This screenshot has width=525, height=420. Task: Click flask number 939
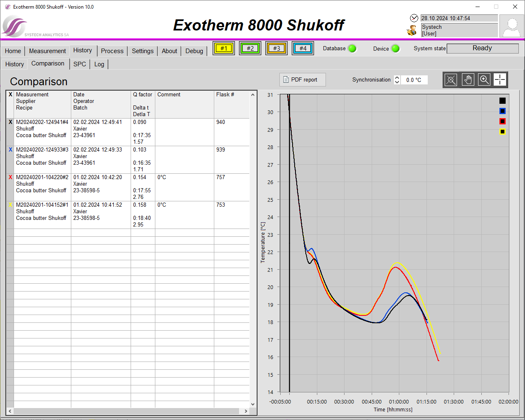[x=221, y=150]
